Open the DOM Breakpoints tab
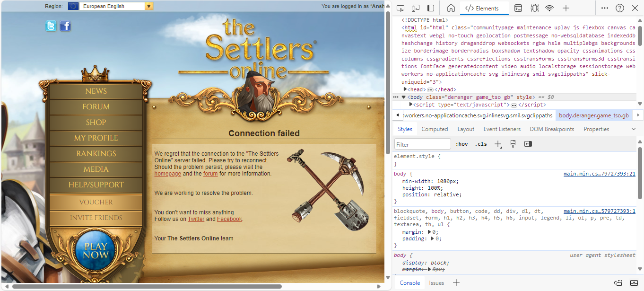Viewport: 644px width, 291px height. 552,129
